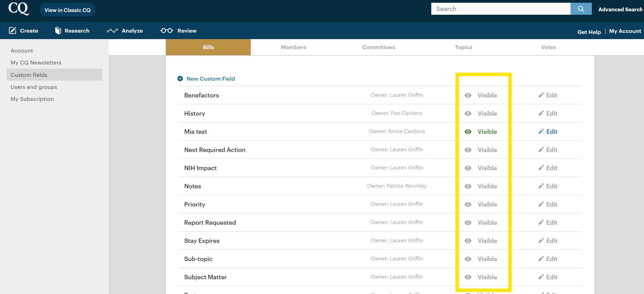Viewport: 644px width, 294px height.
Task: Toggle visibility eye for Next Required Action
Action: click(x=468, y=150)
